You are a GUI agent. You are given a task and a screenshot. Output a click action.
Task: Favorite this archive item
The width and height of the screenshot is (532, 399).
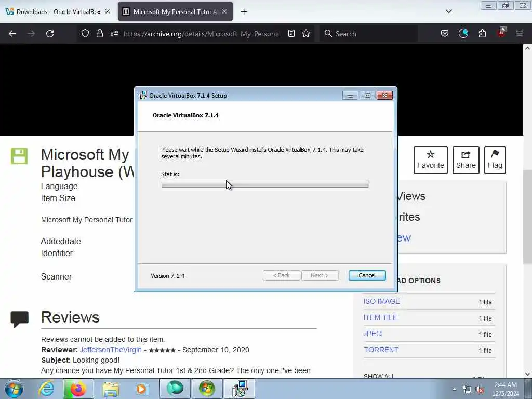click(x=431, y=160)
